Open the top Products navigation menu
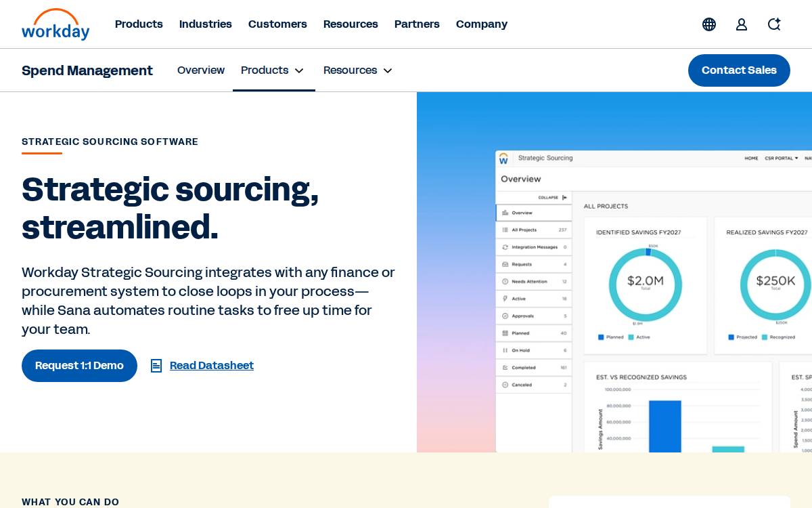 [139, 24]
